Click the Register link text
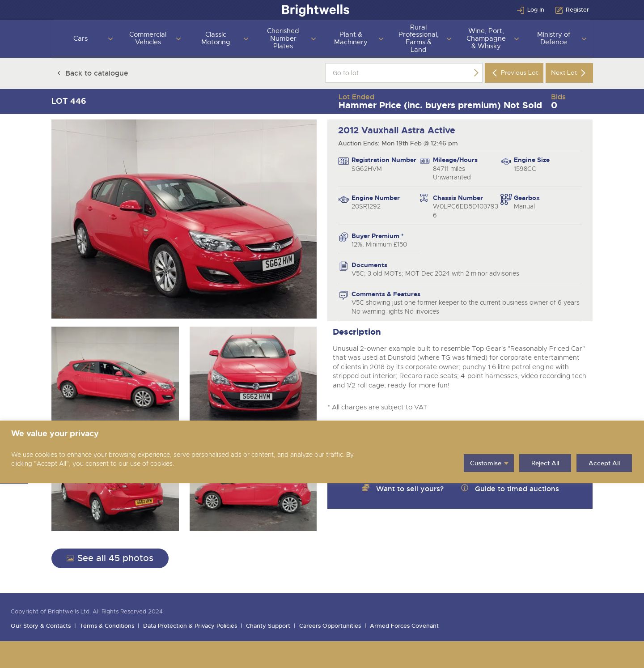This screenshot has height=668, width=644. [577, 10]
